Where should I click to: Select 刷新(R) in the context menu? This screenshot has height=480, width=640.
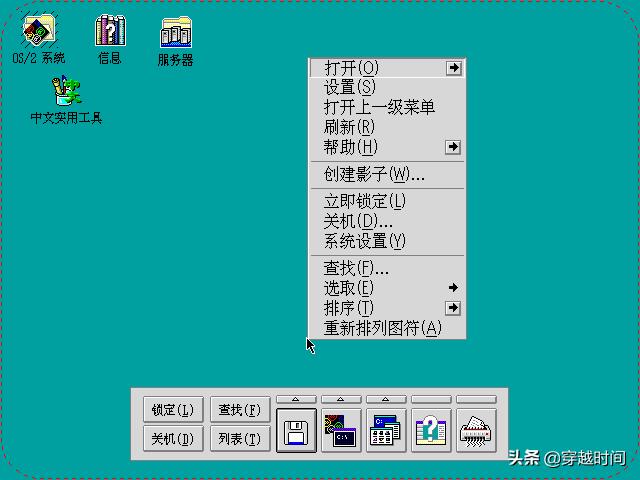pos(349,127)
